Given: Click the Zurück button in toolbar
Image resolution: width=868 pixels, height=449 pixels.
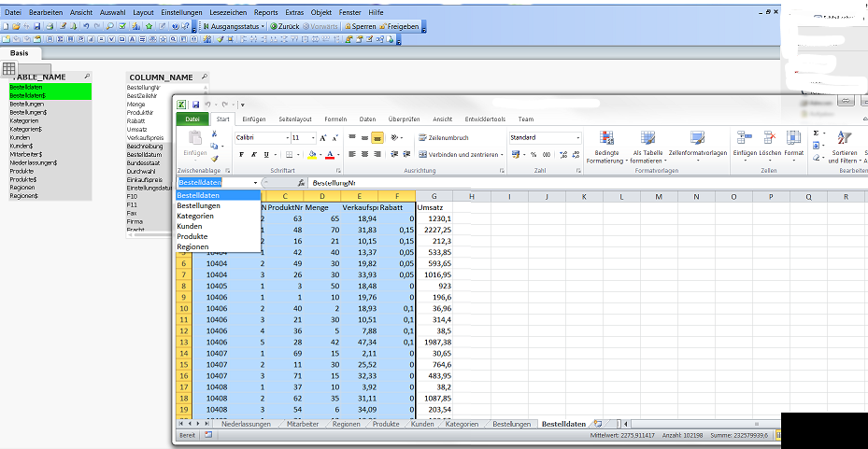Looking at the screenshot, I should click(x=284, y=27).
